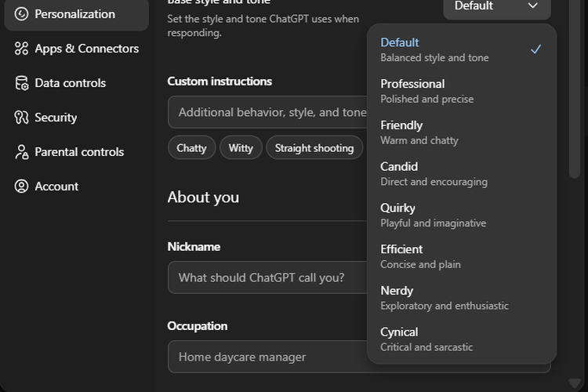
Task: Add the Straight shooting chip
Action: (314, 148)
